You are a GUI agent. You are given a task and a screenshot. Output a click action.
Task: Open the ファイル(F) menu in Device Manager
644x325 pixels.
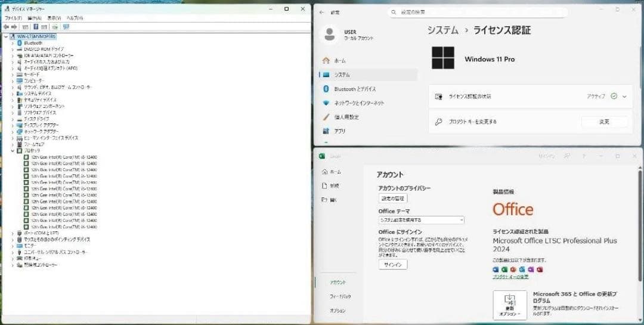(13, 18)
